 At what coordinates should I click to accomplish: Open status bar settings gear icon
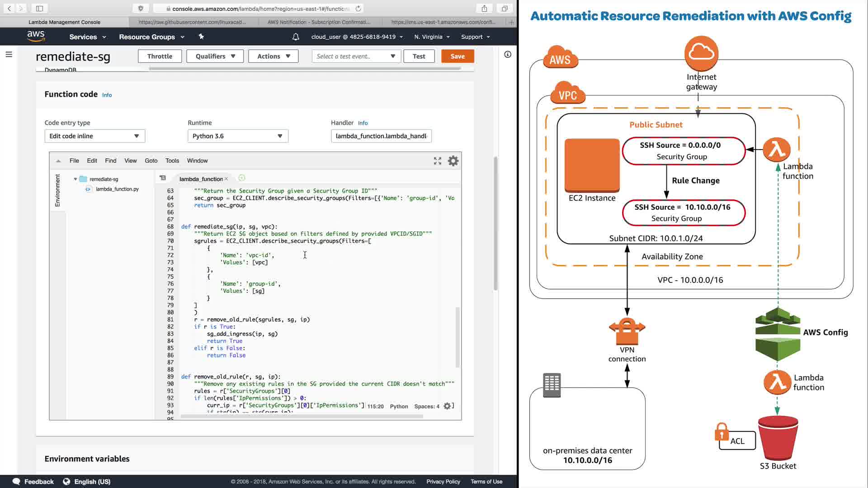pos(447,406)
